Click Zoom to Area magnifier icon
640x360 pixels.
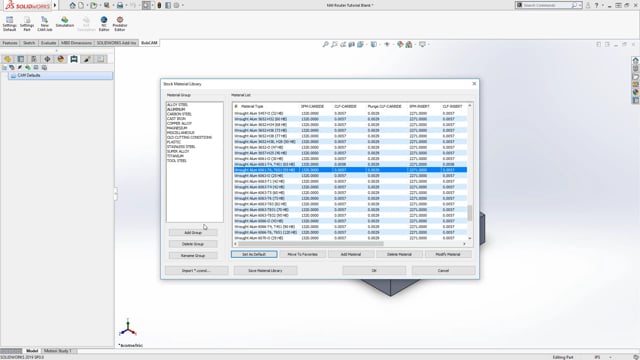[334, 44]
